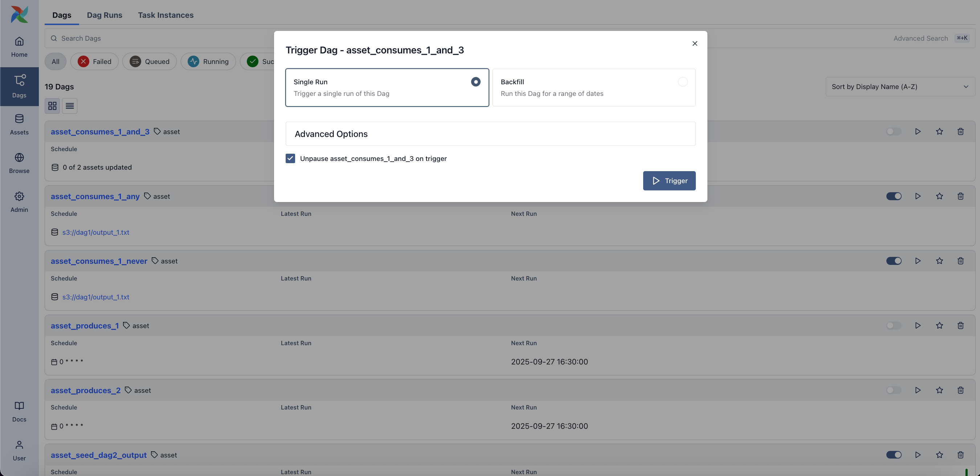Delete asset_consumes_1_never with trash icon
The image size is (980, 476).
pos(960,261)
